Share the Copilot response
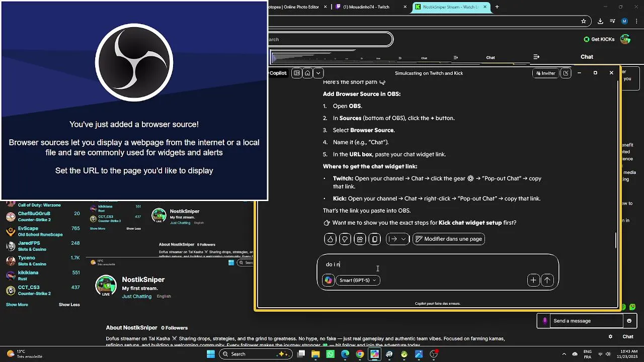The height and width of the screenshot is (362, 644). tap(360, 239)
